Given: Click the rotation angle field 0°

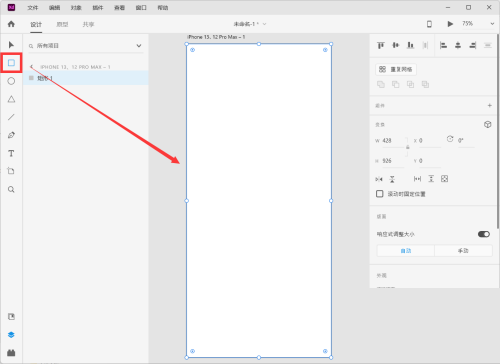Looking at the screenshot, I should point(466,141).
